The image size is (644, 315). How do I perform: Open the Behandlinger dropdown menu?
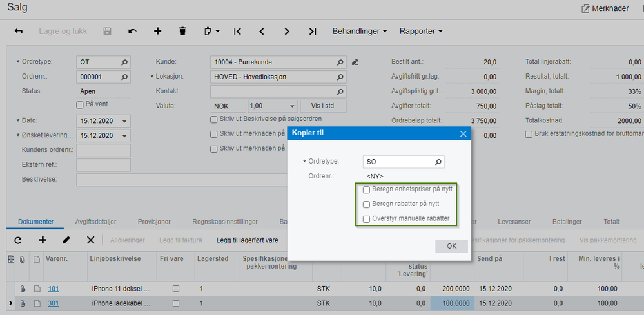coord(359,31)
